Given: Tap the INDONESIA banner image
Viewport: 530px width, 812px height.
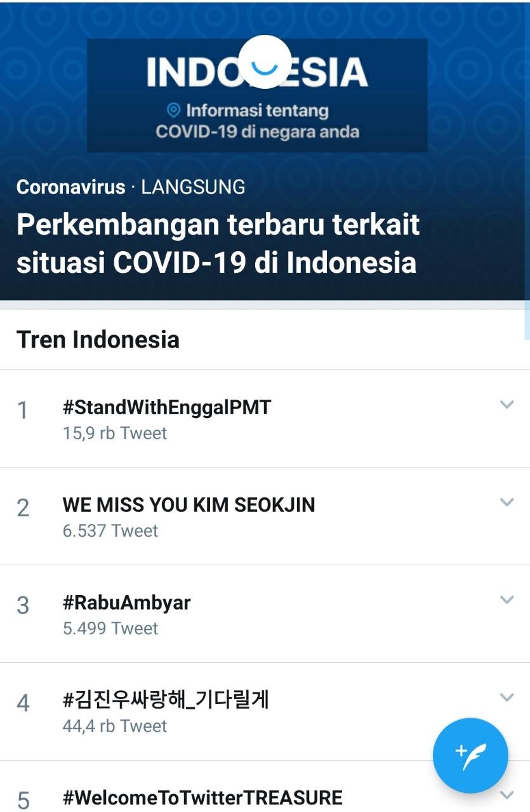Looking at the screenshot, I should tap(257, 95).
